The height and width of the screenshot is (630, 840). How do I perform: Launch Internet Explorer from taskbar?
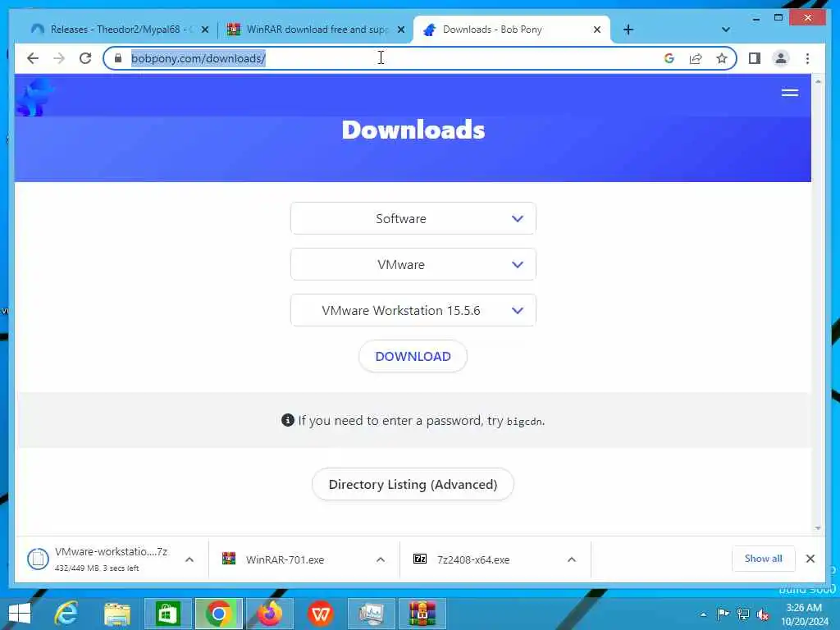pyautogui.click(x=66, y=614)
